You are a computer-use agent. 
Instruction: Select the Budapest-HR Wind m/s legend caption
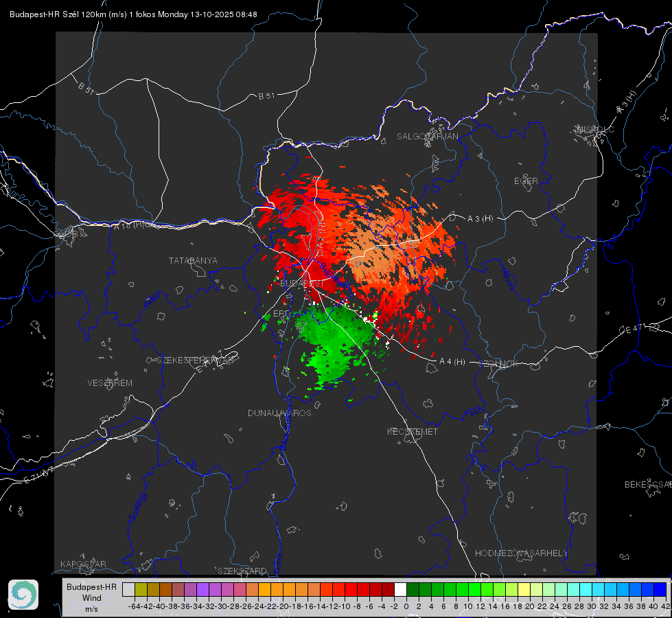tap(91, 598)
